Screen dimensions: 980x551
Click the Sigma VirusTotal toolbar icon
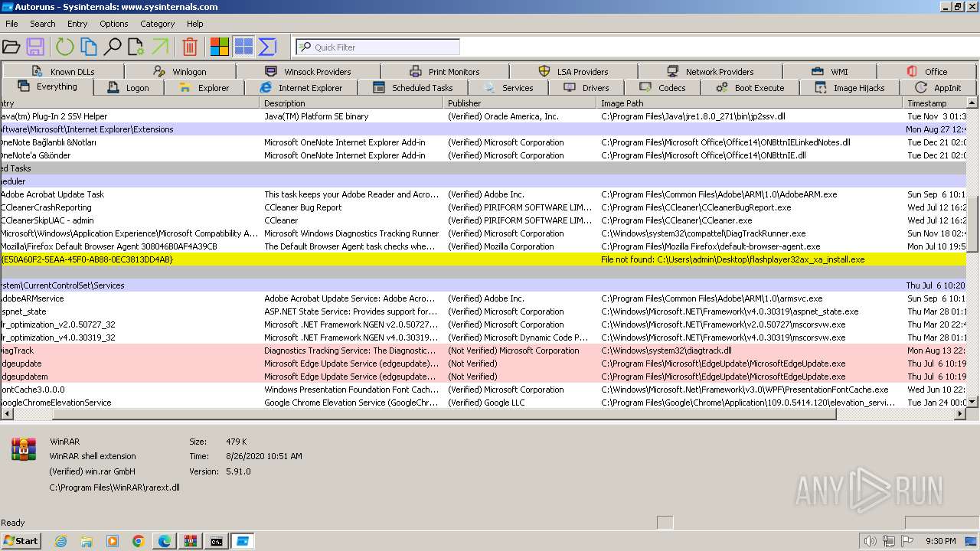pos(267,47)
